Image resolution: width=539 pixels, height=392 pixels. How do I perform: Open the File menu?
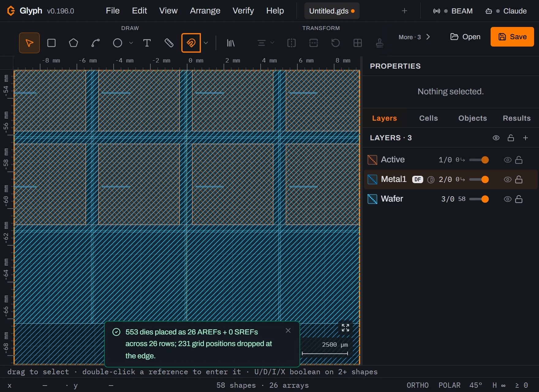click(113, 11)
